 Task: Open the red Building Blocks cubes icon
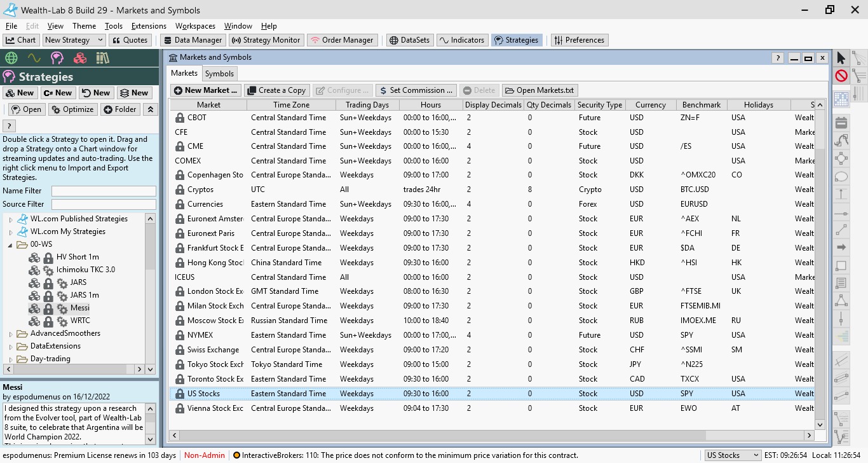80,59
